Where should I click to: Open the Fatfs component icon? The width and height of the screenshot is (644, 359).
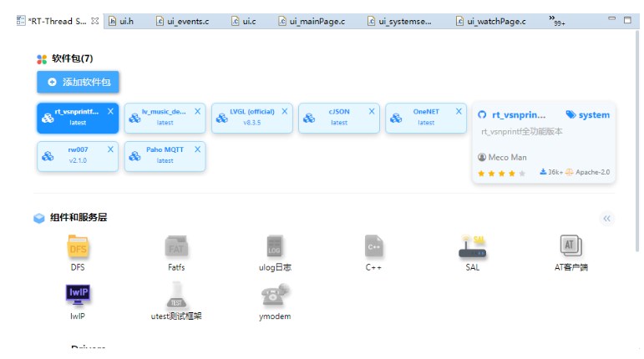coord(176,246)
